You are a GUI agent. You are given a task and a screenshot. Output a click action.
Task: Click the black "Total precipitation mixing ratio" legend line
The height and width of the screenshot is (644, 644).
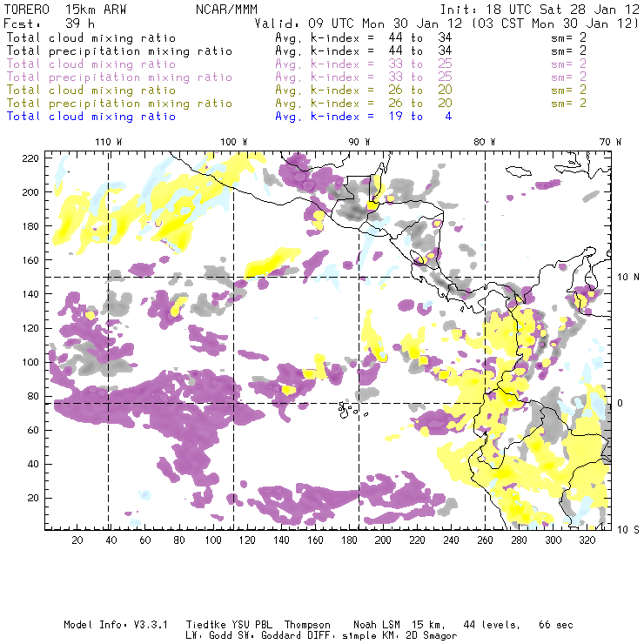(x=119, y=51)
